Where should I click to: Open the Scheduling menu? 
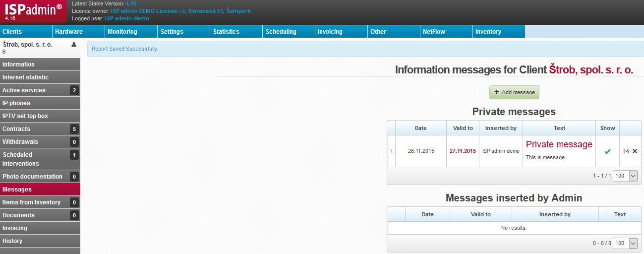click(x=289, y=31)
